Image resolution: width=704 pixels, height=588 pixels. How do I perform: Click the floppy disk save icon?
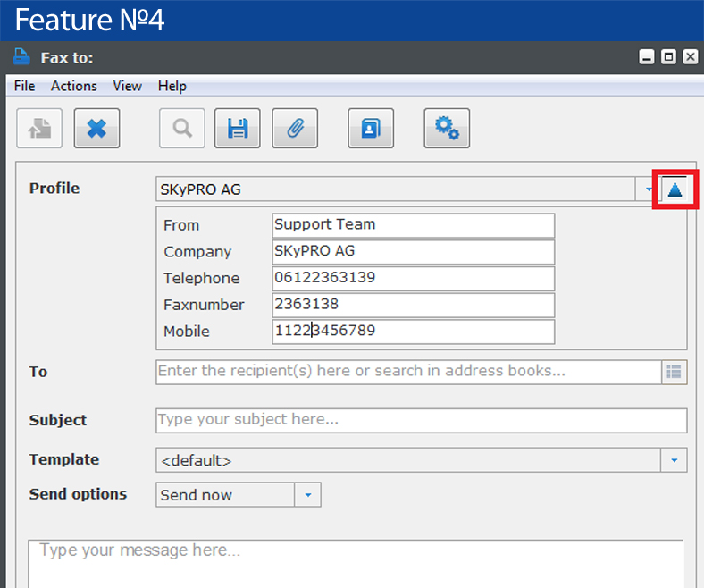coord(237,128)
